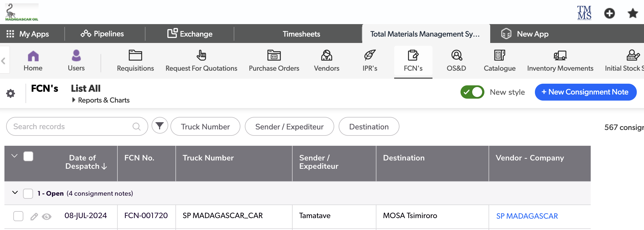Switch to the Timesheets tab

301,34
